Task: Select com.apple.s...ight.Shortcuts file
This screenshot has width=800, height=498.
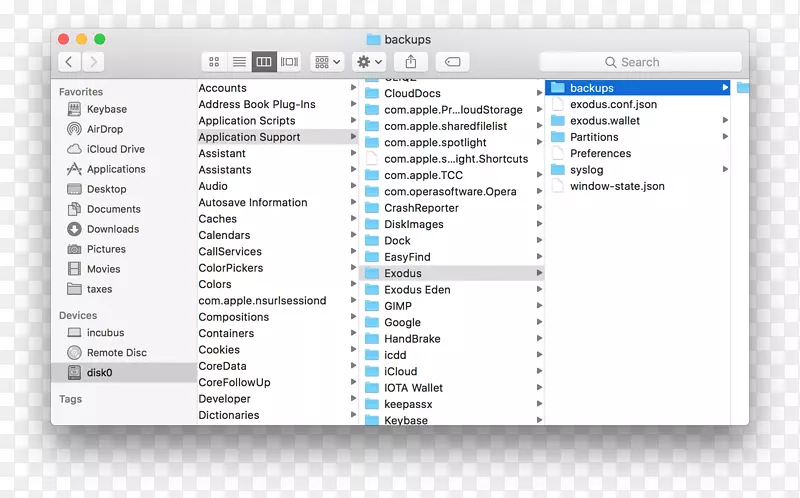Action: (x=452, y=159)
